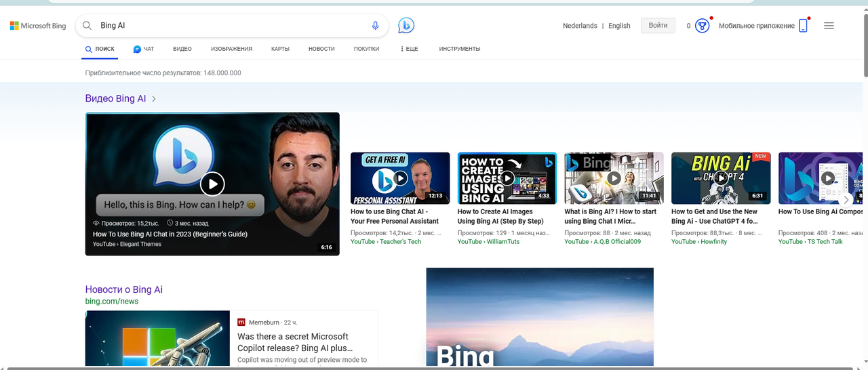Open the ЕЩЕ more options menu
This screenshot has height=370, width=868.
(x=409, y=49)
